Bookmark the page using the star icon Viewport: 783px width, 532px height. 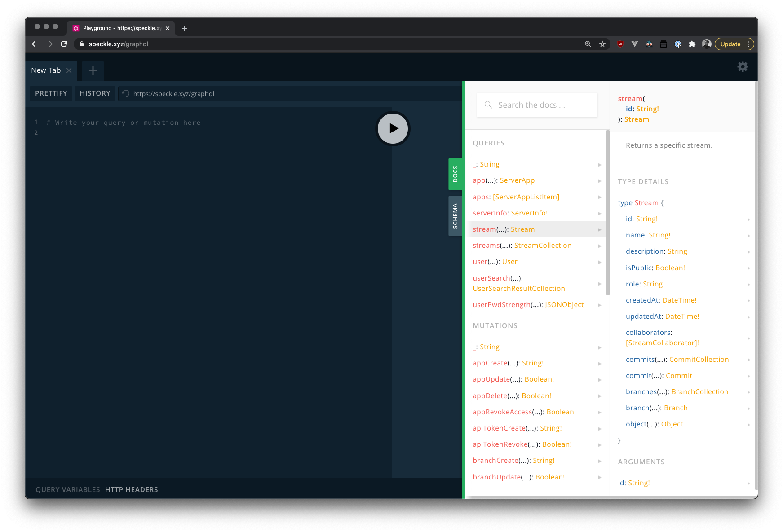pyautogui.click(x=602, y=44)
